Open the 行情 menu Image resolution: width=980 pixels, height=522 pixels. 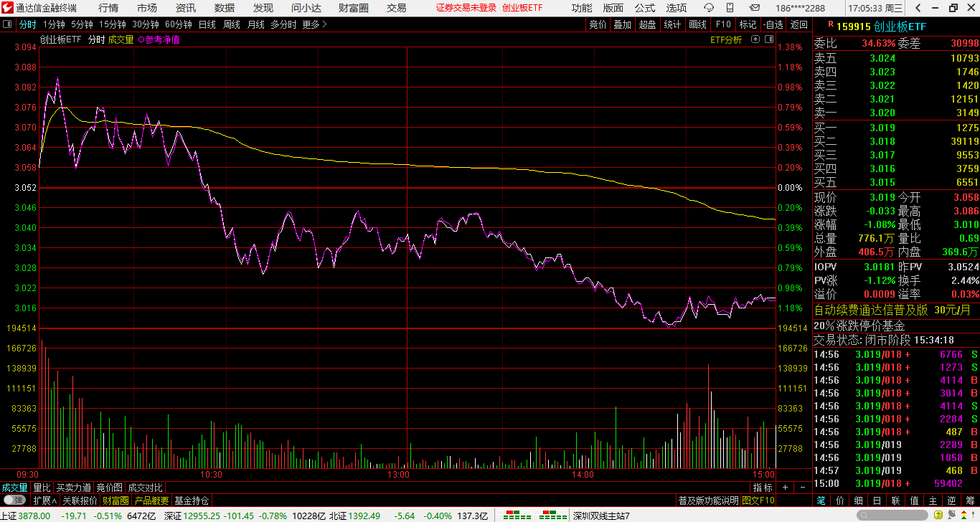point(108,8)
